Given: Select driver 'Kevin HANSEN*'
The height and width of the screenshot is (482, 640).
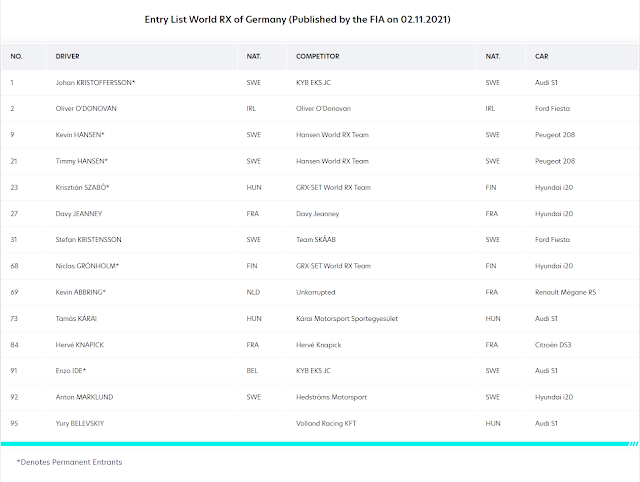Looking at the screenshot, I should pos(80,135).
